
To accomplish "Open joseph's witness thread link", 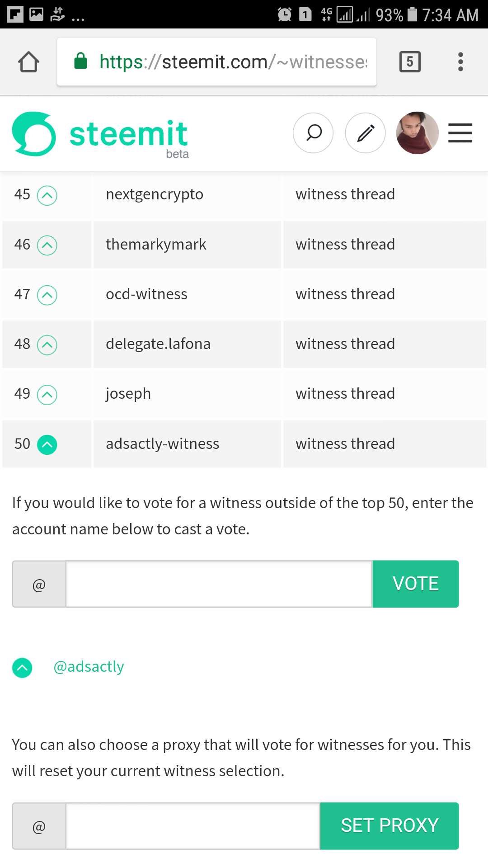I will tap(345, 394).
